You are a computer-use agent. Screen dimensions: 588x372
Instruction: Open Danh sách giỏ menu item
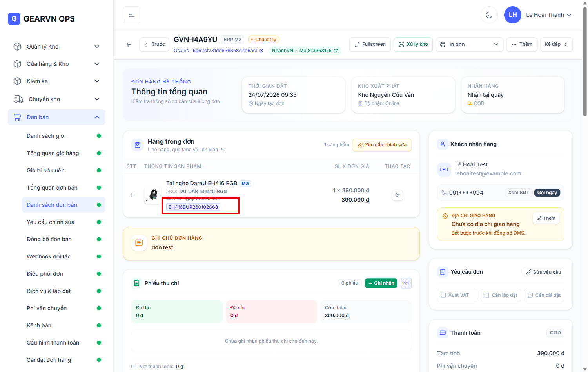[64, 136]
